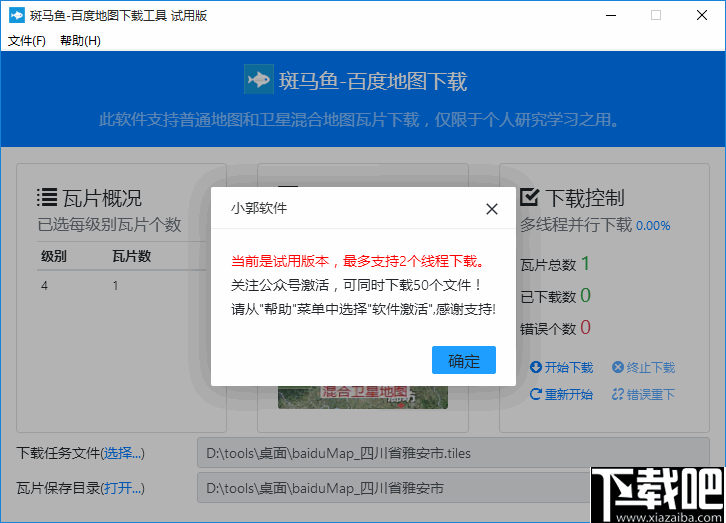
Task: Click the list icon beside 瓦片概况
Action: [x=47, y=198]
